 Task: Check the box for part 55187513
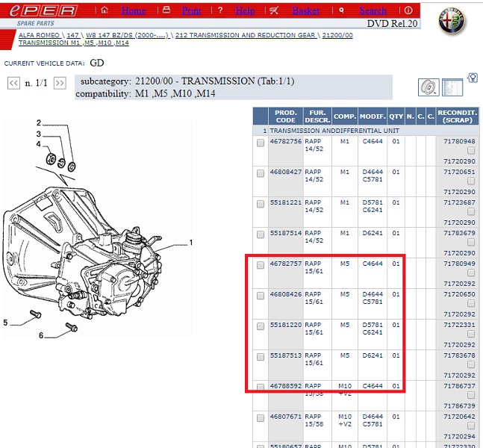(261, 356)
